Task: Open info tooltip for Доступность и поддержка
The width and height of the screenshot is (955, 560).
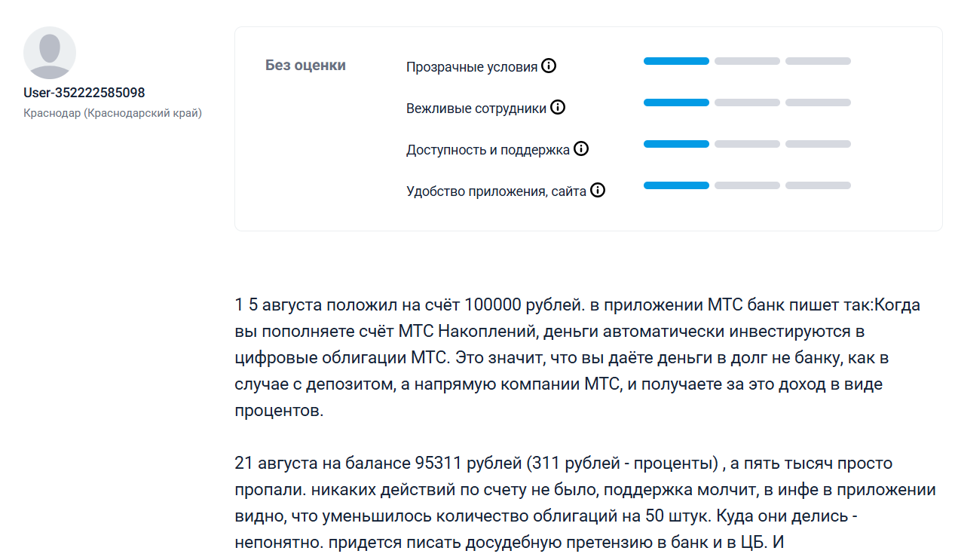Action: (581, 149)
